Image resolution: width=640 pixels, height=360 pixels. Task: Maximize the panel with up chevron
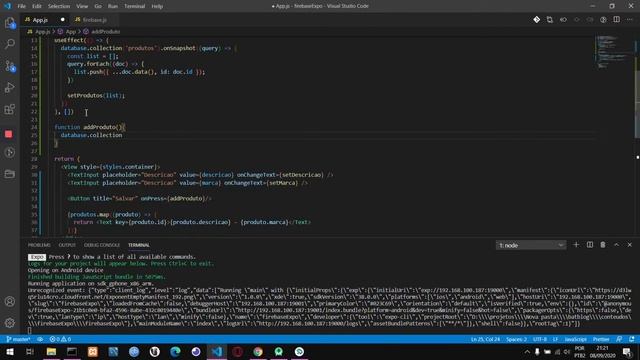pyautogui.click(x=616, y=245)
